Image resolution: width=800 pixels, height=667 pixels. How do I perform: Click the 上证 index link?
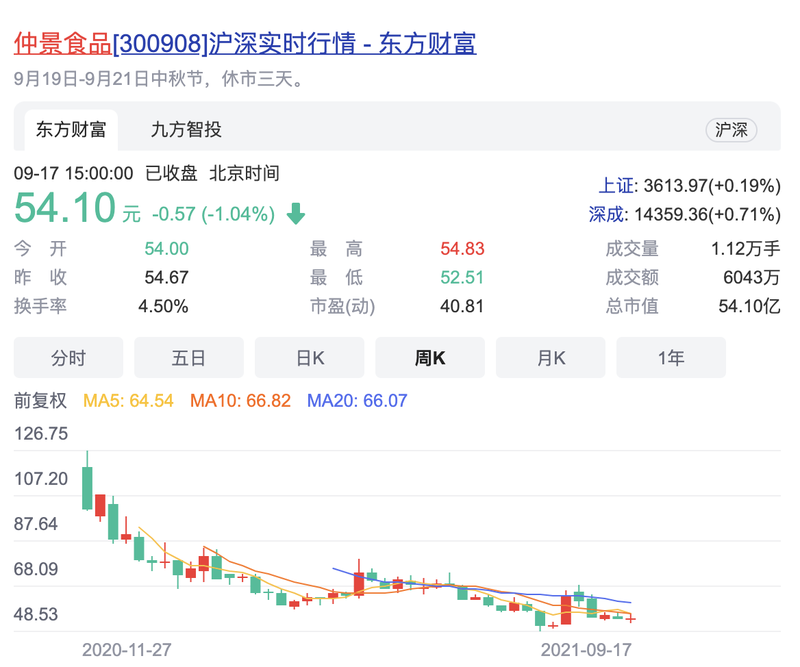coord(617,186)
